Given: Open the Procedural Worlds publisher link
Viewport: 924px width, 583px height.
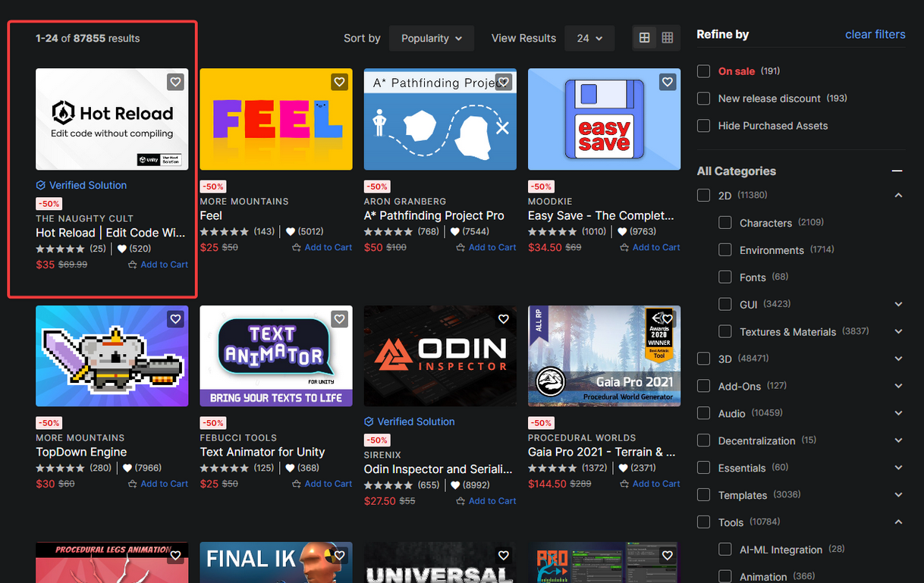Looking at the screenshot, I should 582,438.
